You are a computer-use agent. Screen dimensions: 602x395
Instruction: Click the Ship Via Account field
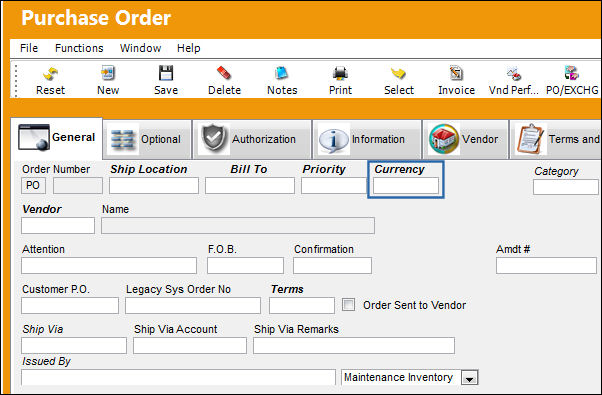190,345
